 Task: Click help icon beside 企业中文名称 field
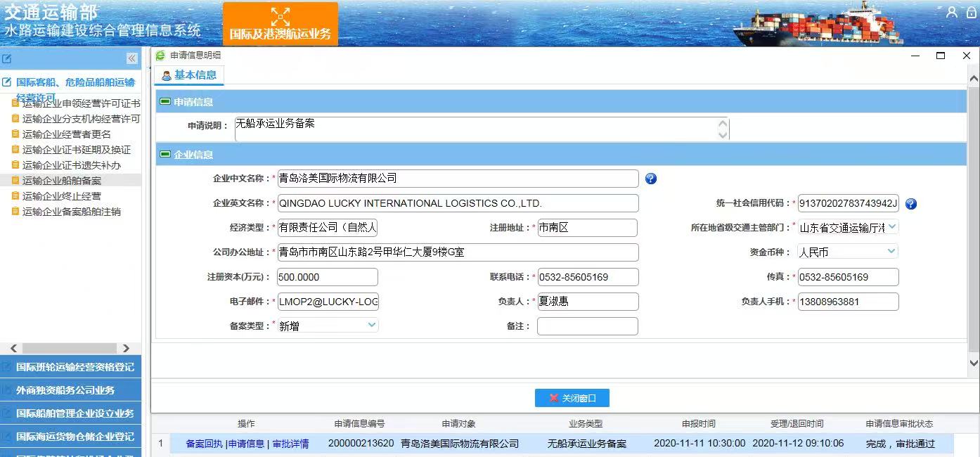651,179
